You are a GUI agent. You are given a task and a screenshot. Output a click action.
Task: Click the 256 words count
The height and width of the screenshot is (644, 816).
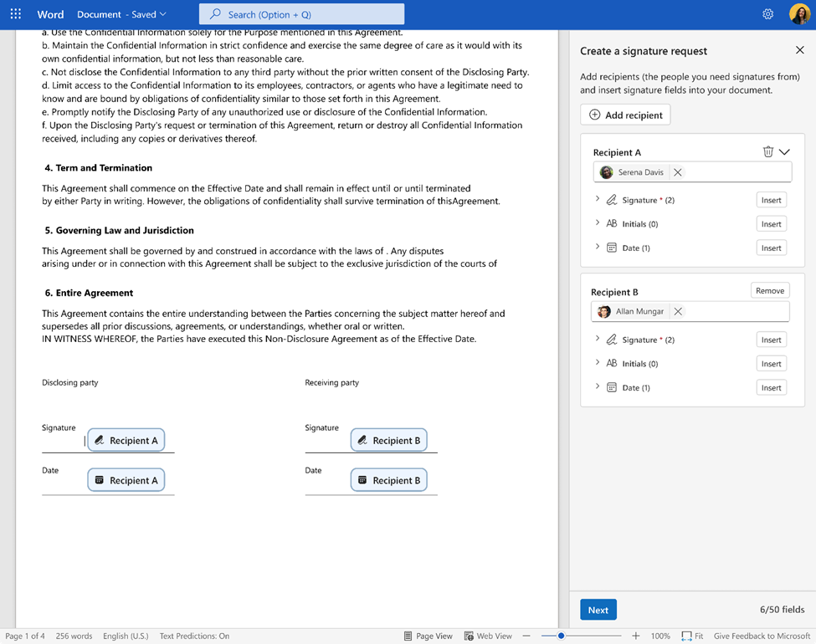[x=74, y=636]
